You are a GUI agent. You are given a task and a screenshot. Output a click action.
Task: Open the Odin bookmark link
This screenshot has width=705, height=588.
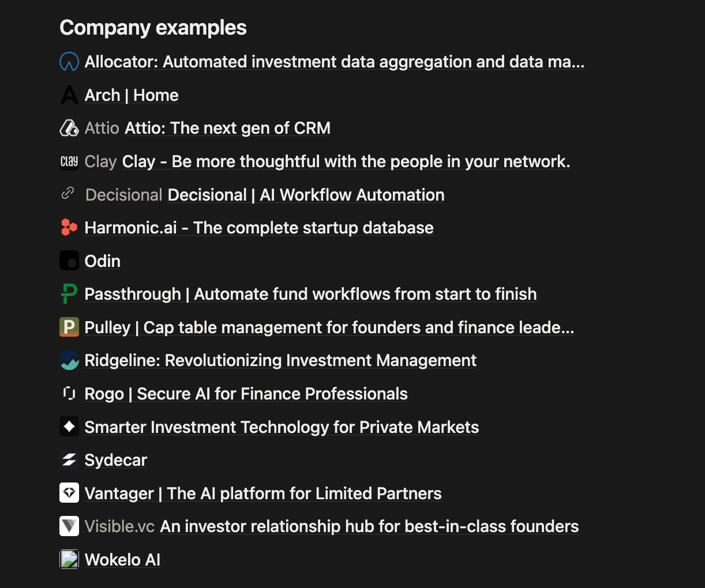[x=103, y=261]
